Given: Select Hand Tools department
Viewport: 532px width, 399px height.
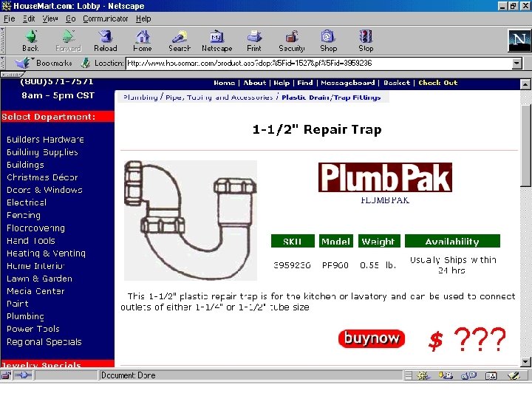Looking at the screenshot, I should click(x=31, y=241).
